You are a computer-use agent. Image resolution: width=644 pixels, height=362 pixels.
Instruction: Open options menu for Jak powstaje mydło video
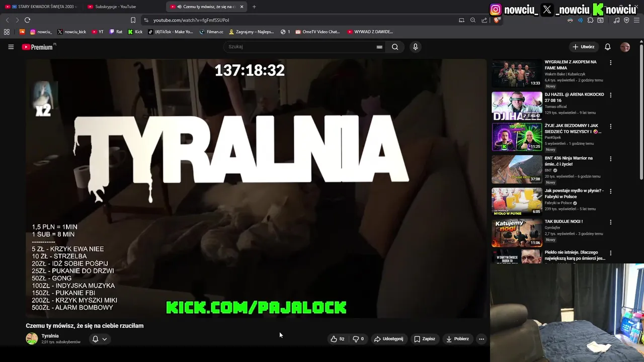tap(610, 191)
